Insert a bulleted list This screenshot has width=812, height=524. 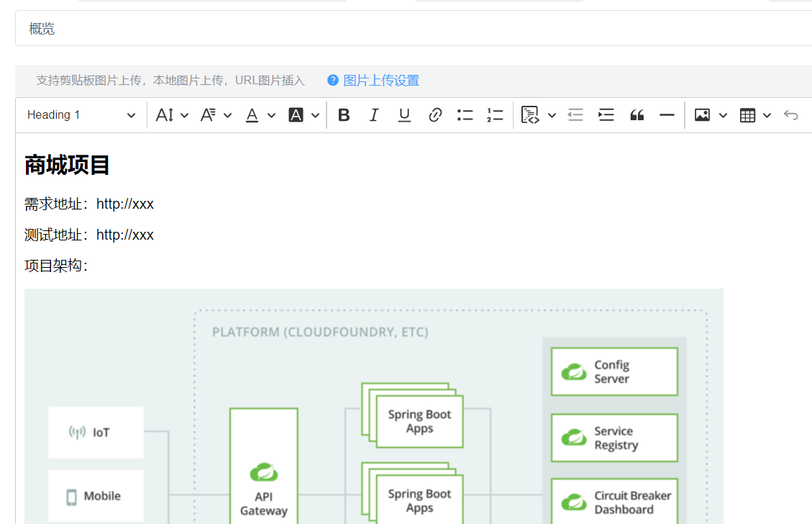(465, 115)
